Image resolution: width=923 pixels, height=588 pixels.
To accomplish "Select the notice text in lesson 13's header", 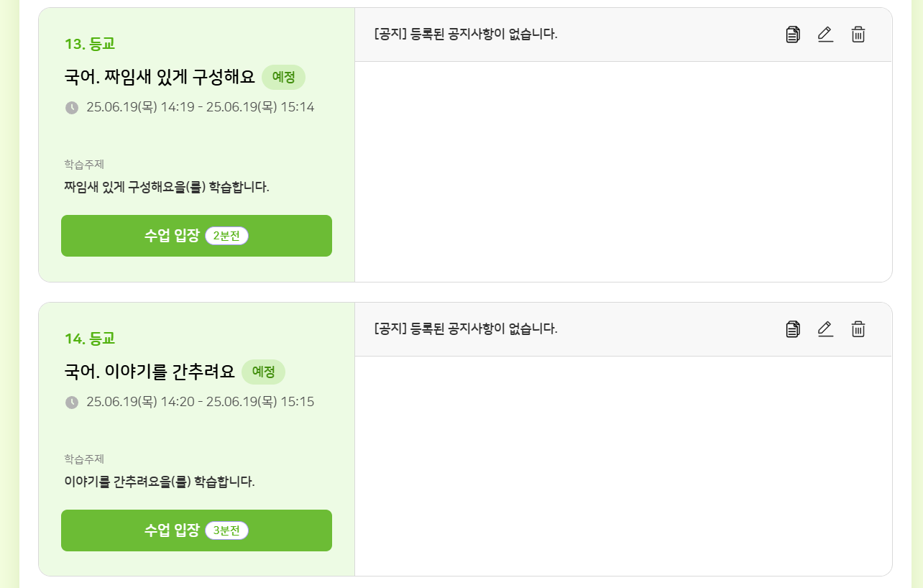I will [466, 34].
